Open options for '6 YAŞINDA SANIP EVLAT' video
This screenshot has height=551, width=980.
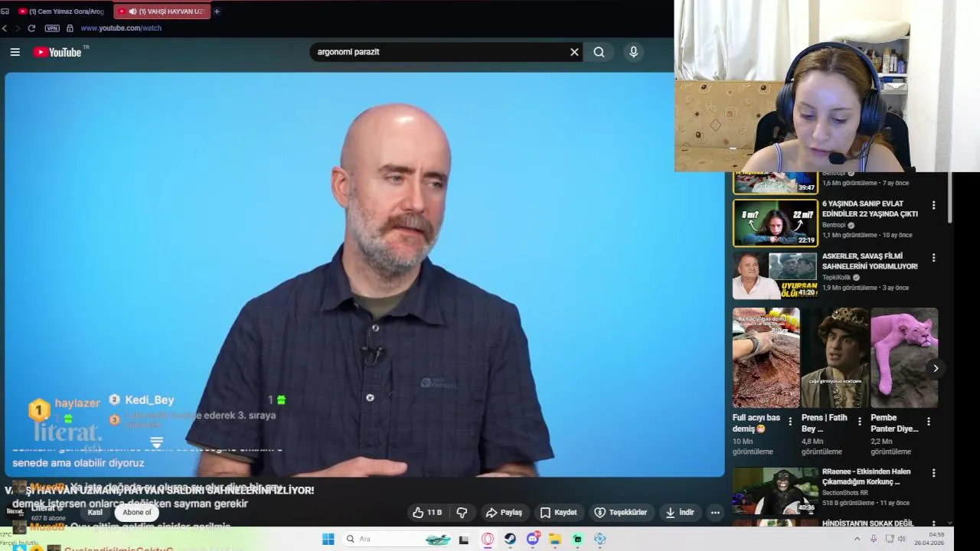(x=933, y=205)
